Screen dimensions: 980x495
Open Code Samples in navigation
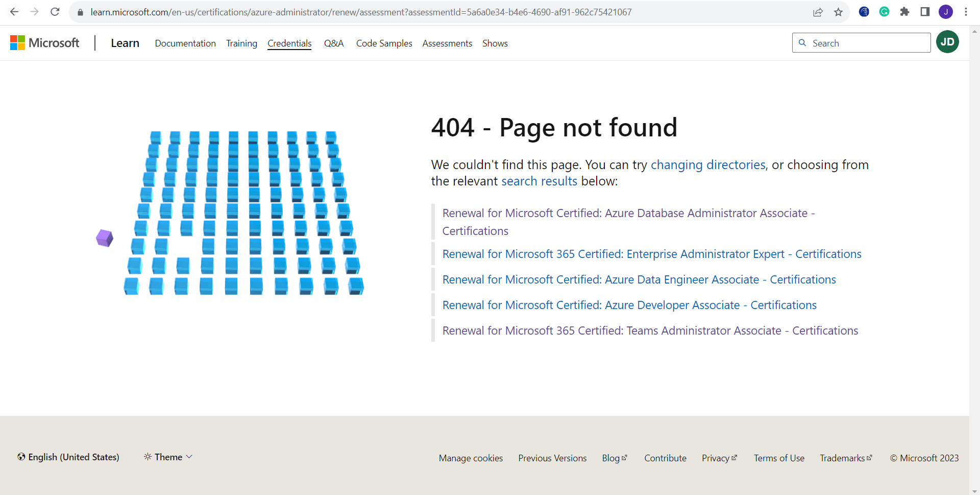pyautogui.click(x=384, y=43)
